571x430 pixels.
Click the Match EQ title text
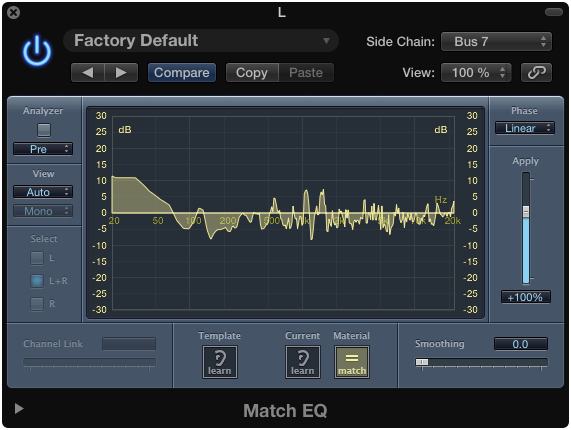tap(285, 411)
